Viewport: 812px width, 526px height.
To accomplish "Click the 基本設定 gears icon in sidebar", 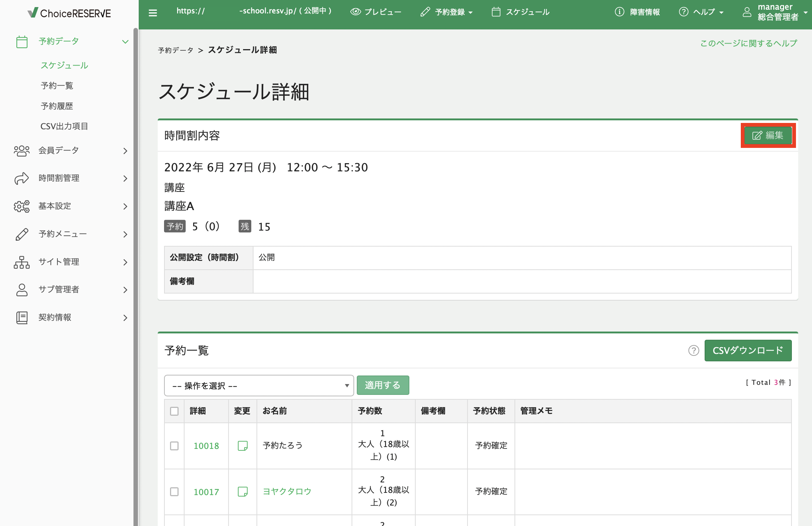I will [22, 206].
